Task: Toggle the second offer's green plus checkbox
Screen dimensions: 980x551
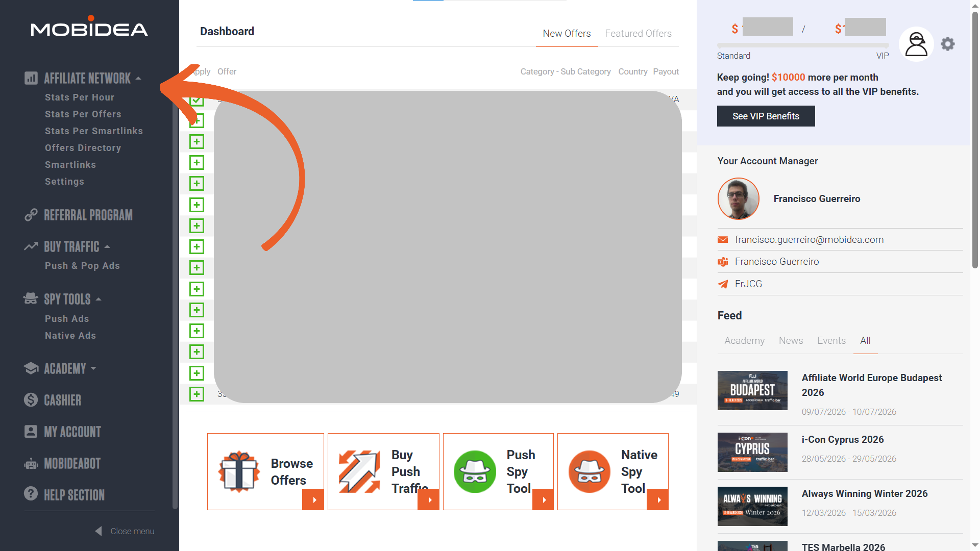Action: point(197,121)
